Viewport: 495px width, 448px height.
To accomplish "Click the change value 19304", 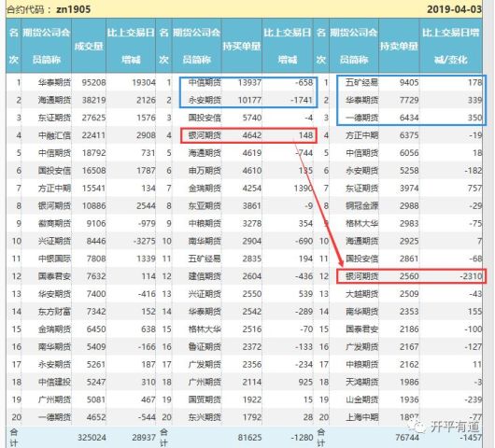I will 144,83.
